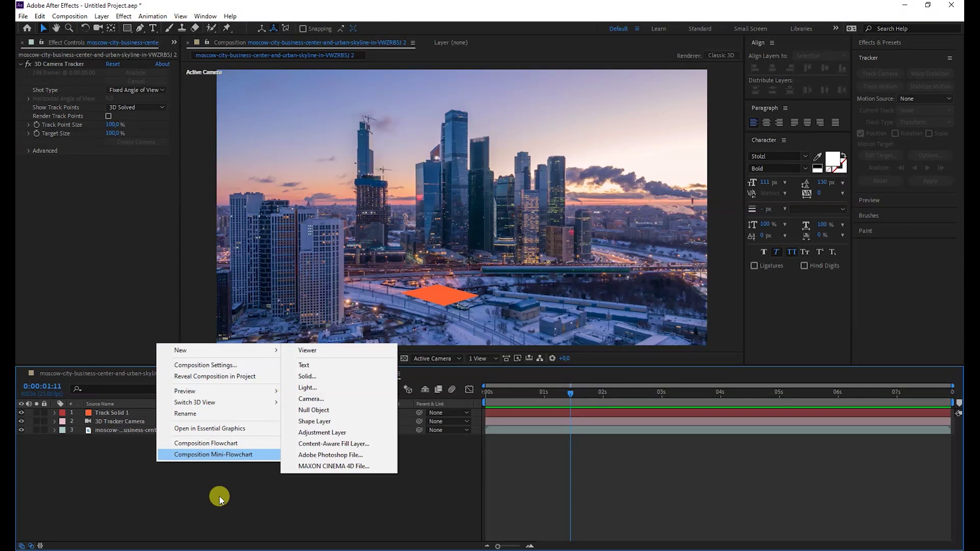The width and height of the screenshot is (980, 551).
Task: Click the World Axis mode icon
Action: tap(274, 29)
